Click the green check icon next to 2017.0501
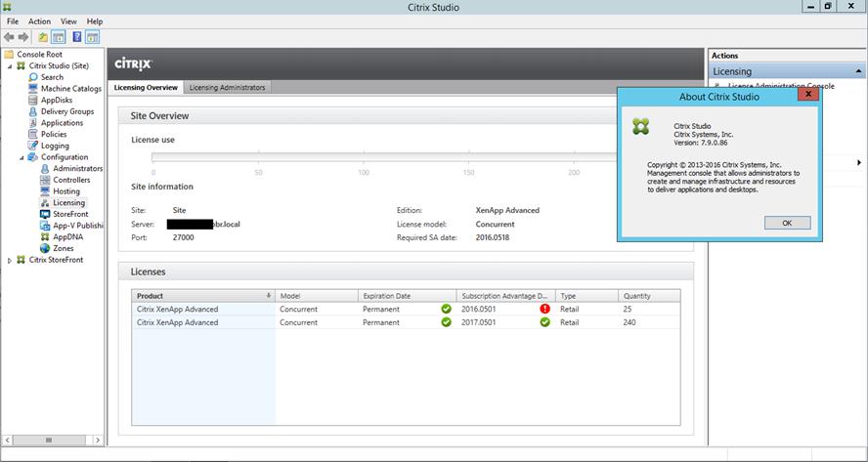Image resolution: width=868 pixels, height=462 pixels. coord(545,322)
